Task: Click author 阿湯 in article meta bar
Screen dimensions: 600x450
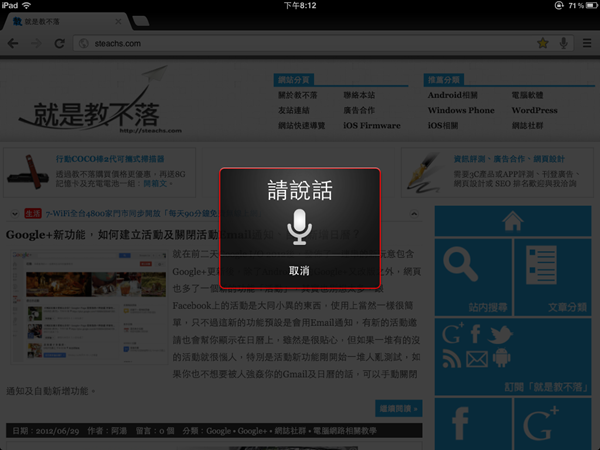Action: point(119,431)
